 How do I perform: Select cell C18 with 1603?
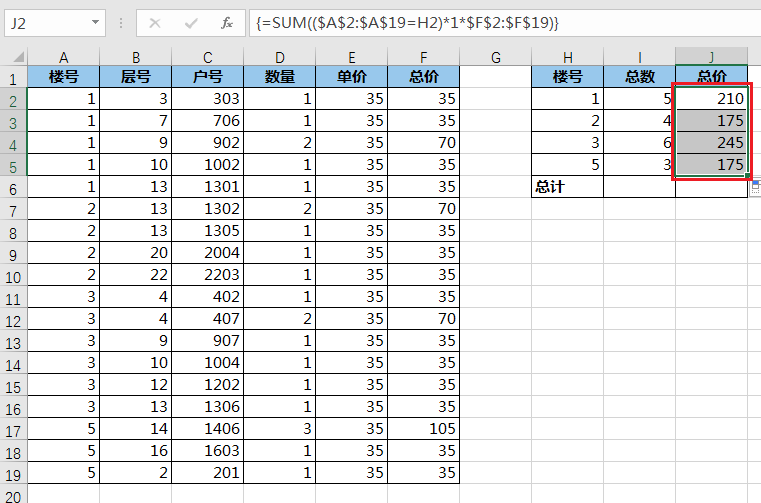pos(207,451)
